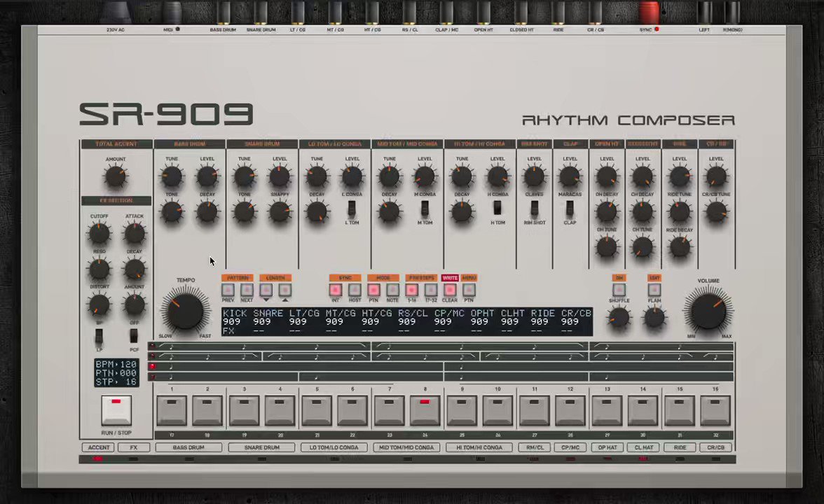Image resolution: width=824 pixels, height=504 pixels.
Task: Enable HOST sync button
Action: pos(355,290)
